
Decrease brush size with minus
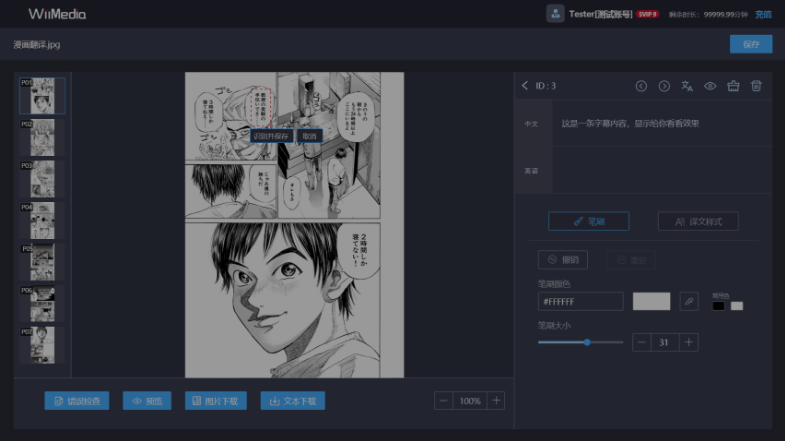641,342
